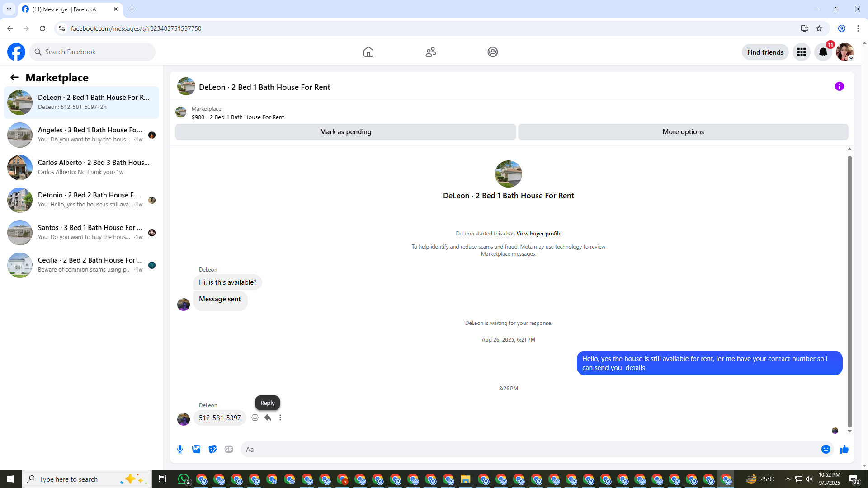Click the Aa message input box
868x488 pixels.
pos(529,449)
